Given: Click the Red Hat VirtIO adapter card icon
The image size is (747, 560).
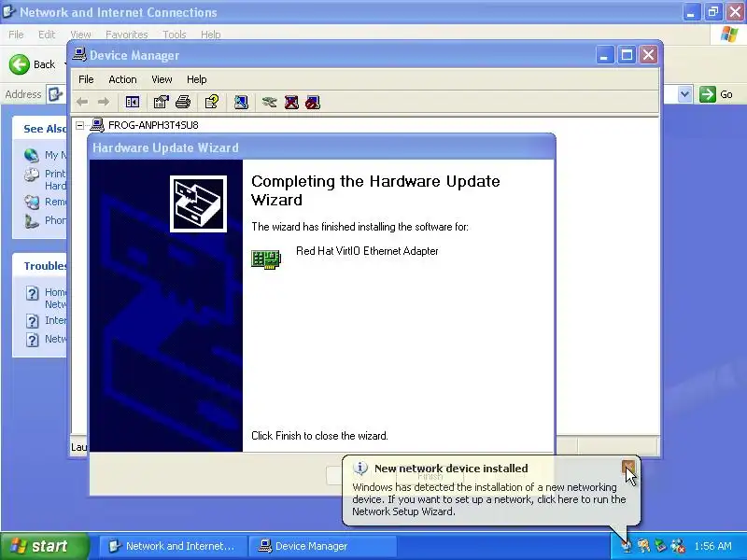Looking at the screenshot, I should tap(266, 259).
